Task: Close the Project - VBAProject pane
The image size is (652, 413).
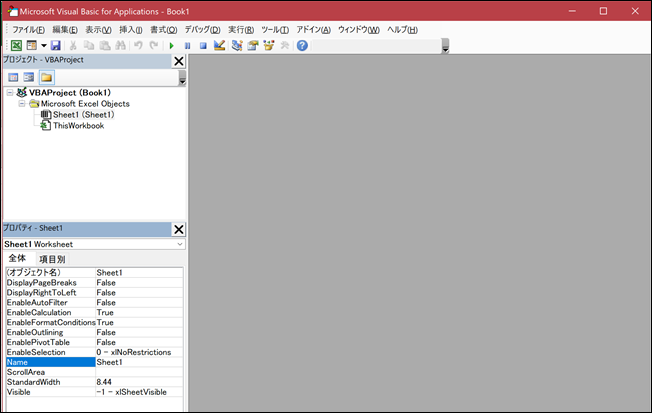Action: pos(179,61)
